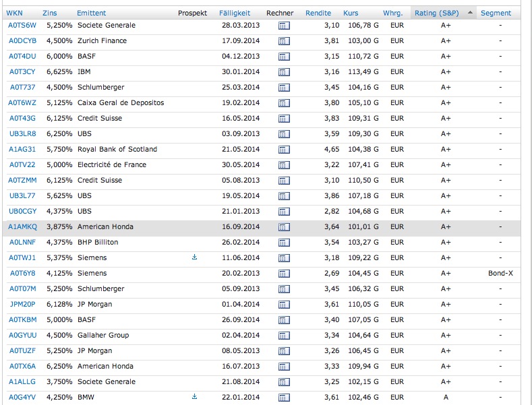The image size is (532, 405).
Task: Open WKN A0TWJ1 link
Action: 22,258
